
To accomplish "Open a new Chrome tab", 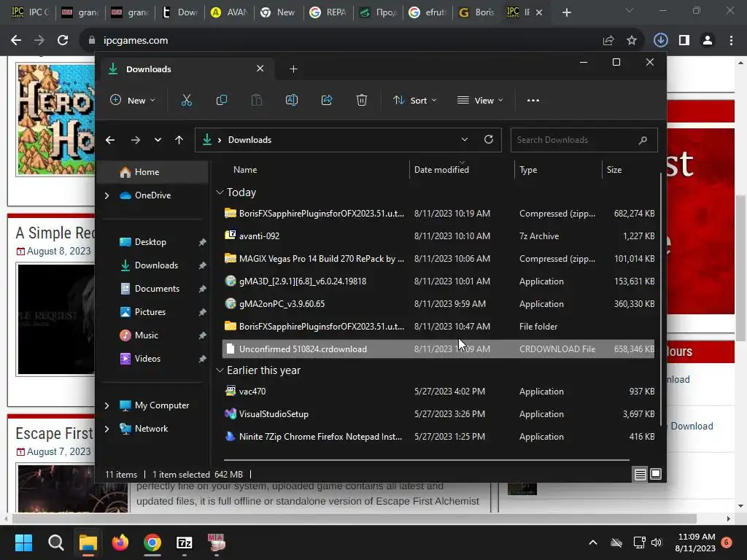I will (566, 12).
